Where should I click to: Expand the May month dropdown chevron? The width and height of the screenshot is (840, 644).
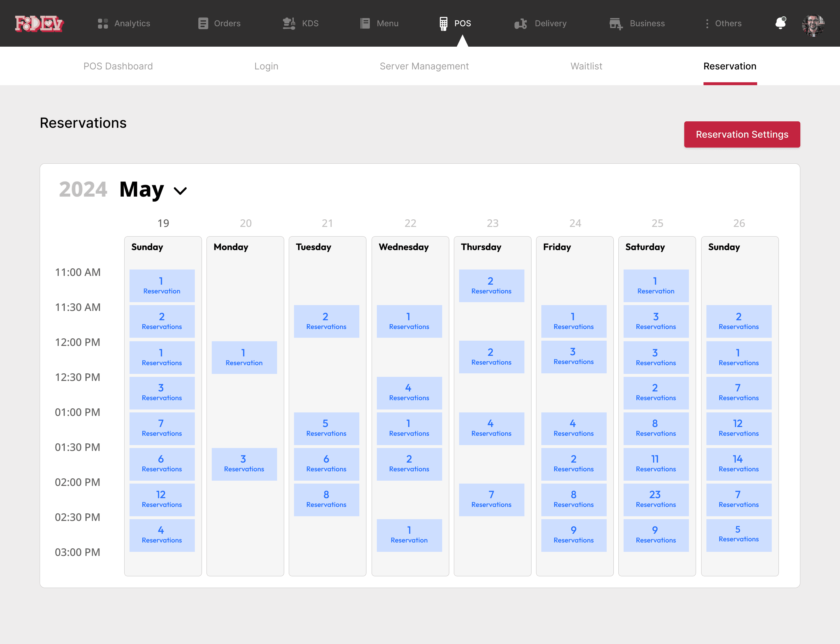click(x=180, y=190)
